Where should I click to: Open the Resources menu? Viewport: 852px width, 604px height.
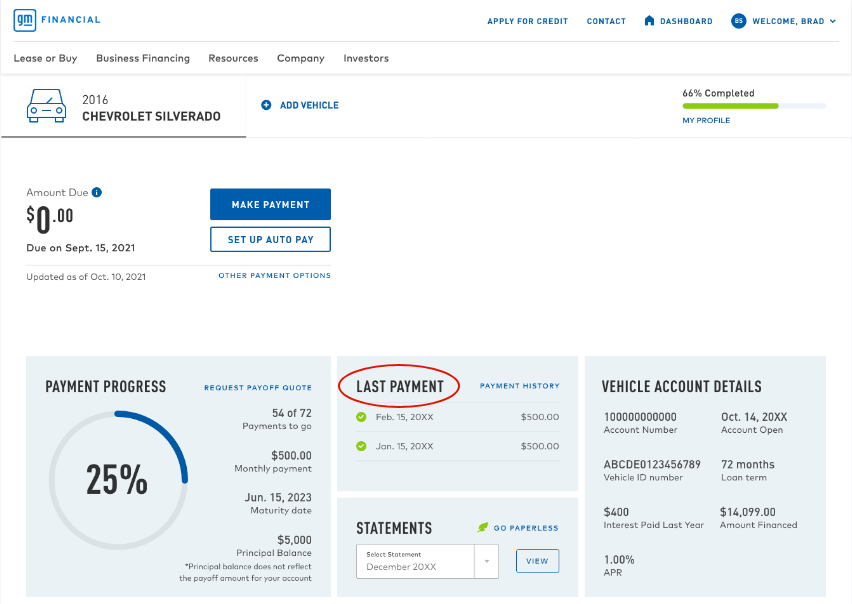233,58
